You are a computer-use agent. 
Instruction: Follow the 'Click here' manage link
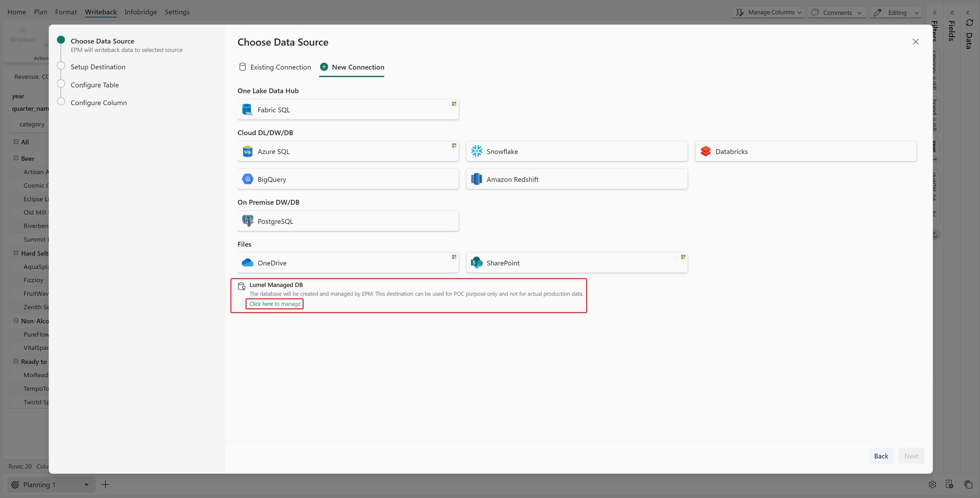click(x=261, y=304)
